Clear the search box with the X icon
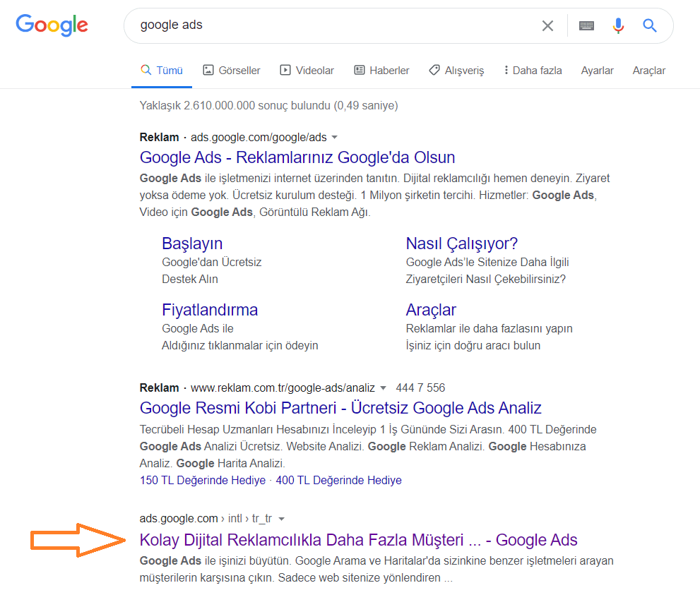The width and height of the screenshot is (700, 595). point(547,26)
